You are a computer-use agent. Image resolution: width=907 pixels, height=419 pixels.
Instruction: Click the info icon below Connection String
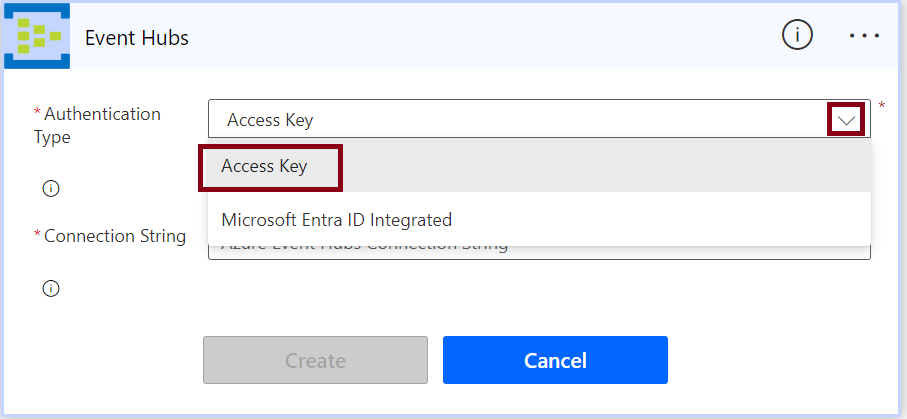(51, 289)
